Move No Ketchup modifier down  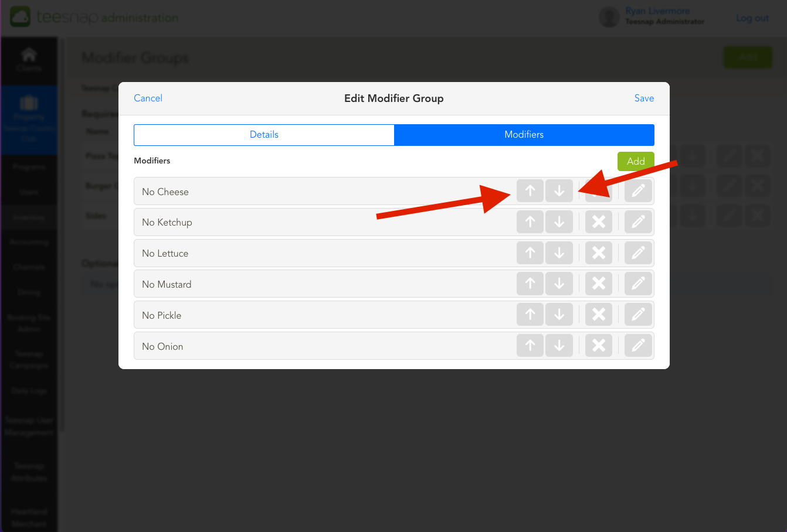click(559, 221)
